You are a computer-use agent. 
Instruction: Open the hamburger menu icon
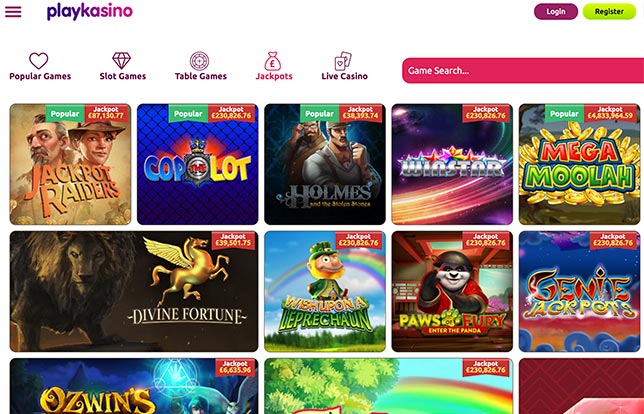13,12
